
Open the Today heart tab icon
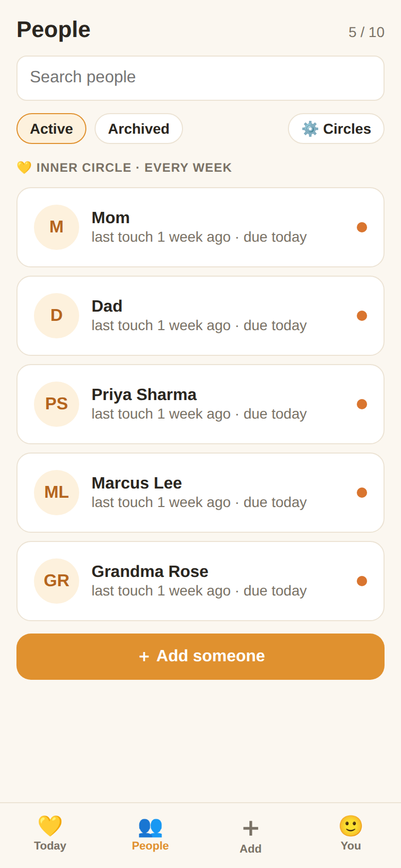point(50,826)
